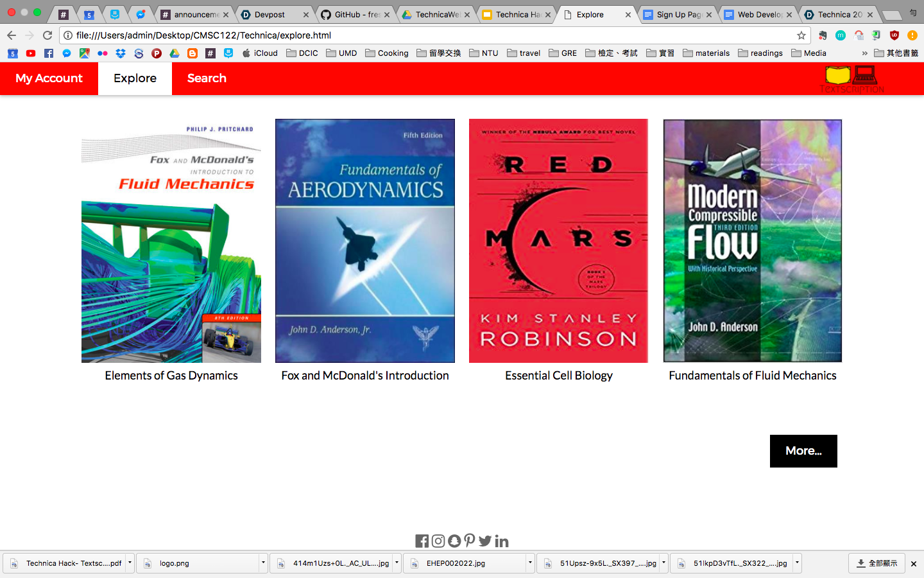924x578 pixels.
Task: Close the downloads bar
Action: point(914,564)
